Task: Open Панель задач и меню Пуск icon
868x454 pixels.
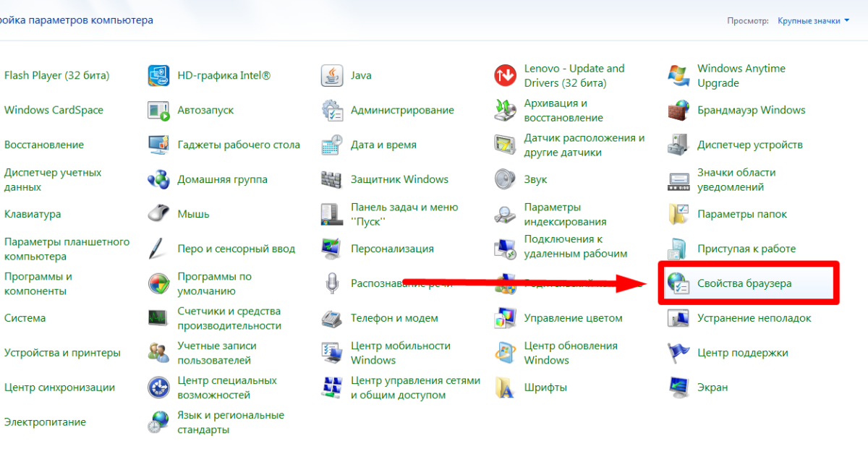Action: [x=332, y=214]
